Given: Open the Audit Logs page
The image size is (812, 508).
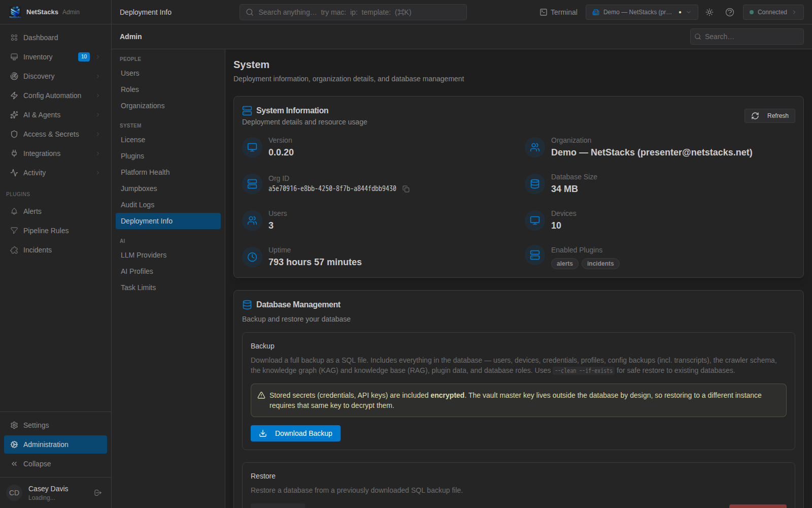Looking at the screenshot, I should [x=168, y=205].
